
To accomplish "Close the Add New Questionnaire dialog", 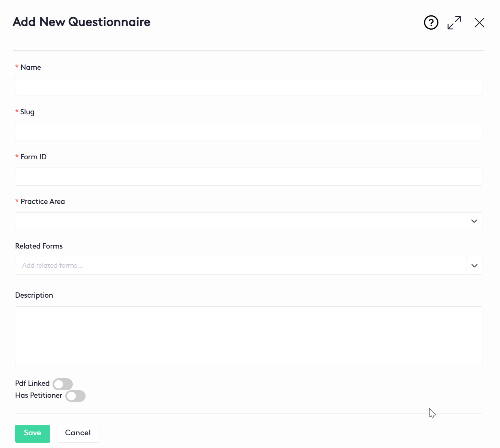I will pos(479,22).
